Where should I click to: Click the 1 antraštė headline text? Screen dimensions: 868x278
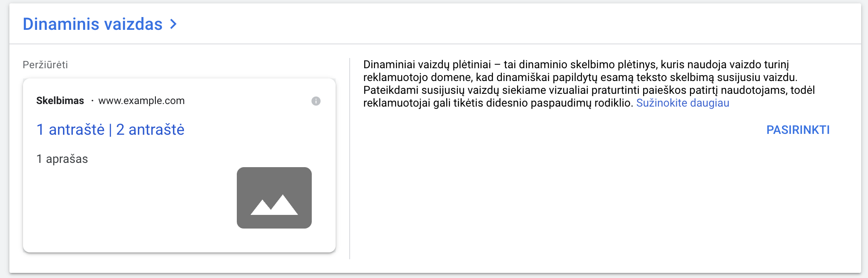click(x=70, y=130)
